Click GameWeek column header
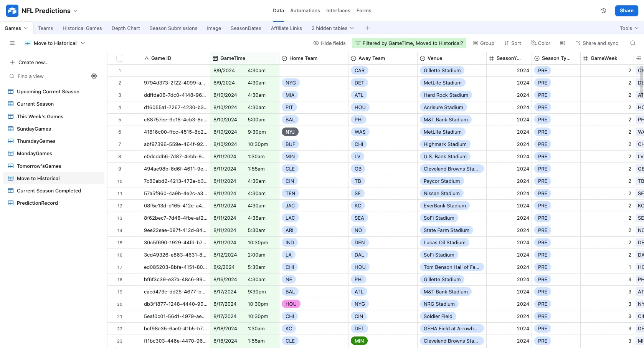This screenshot has height=348, width=644. pos(607,58)
